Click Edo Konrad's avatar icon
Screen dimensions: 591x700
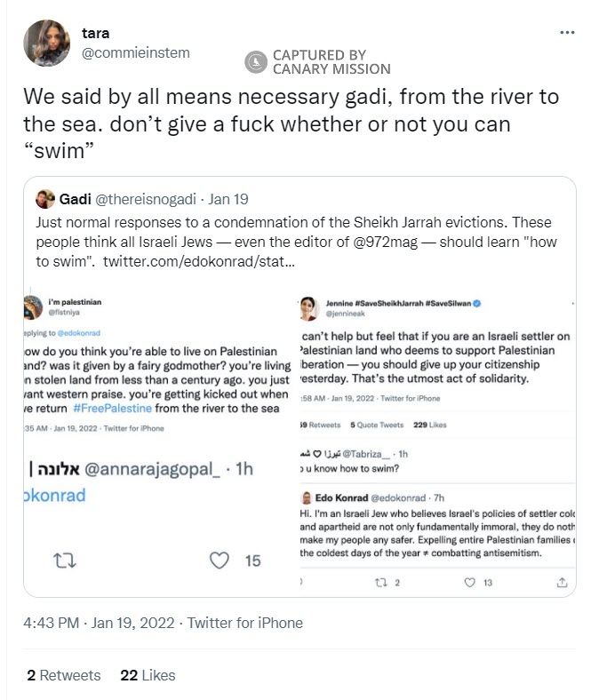coord(305,498)
